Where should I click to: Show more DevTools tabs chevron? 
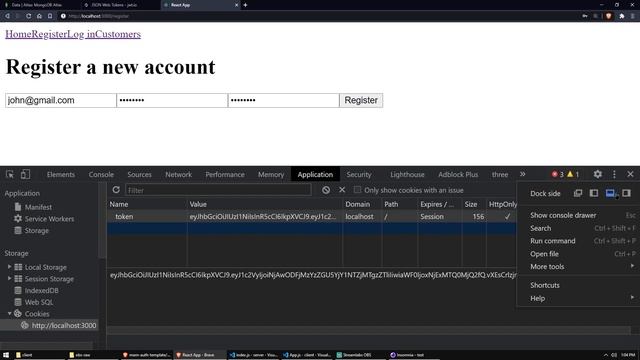pyautogui.click(x=522, y=174)
